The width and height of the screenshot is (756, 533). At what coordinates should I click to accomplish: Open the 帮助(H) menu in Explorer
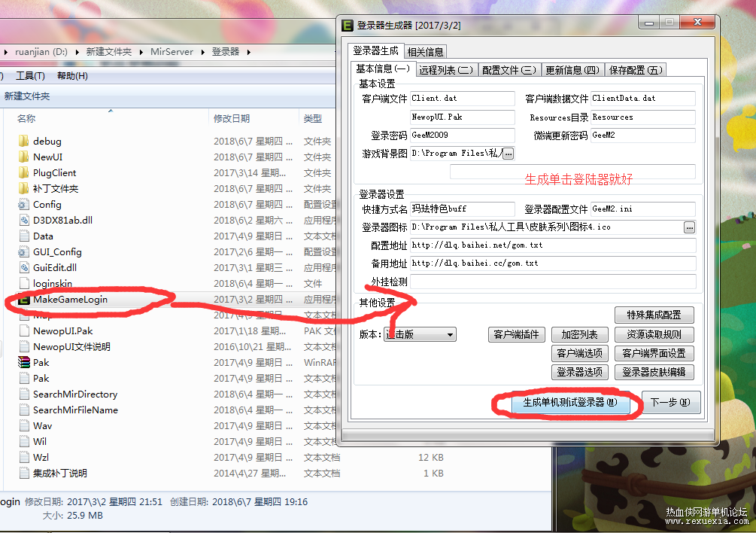pyautogui.click(x=72, y=76)
